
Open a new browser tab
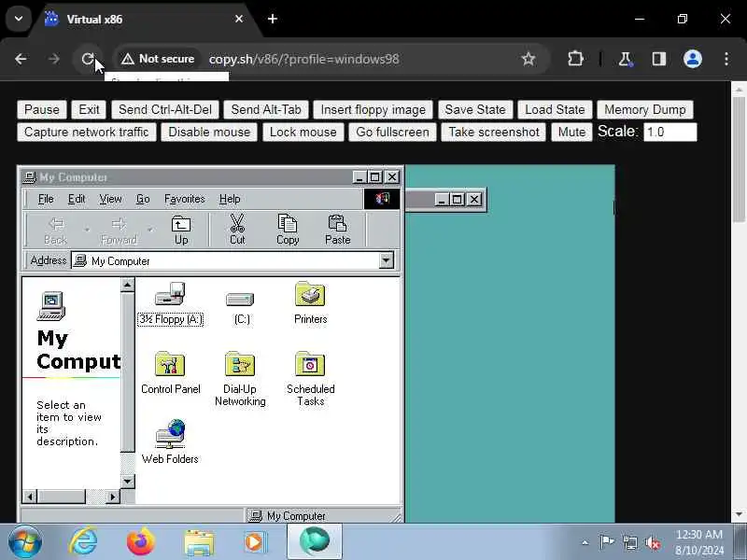[x=273, y=19]
